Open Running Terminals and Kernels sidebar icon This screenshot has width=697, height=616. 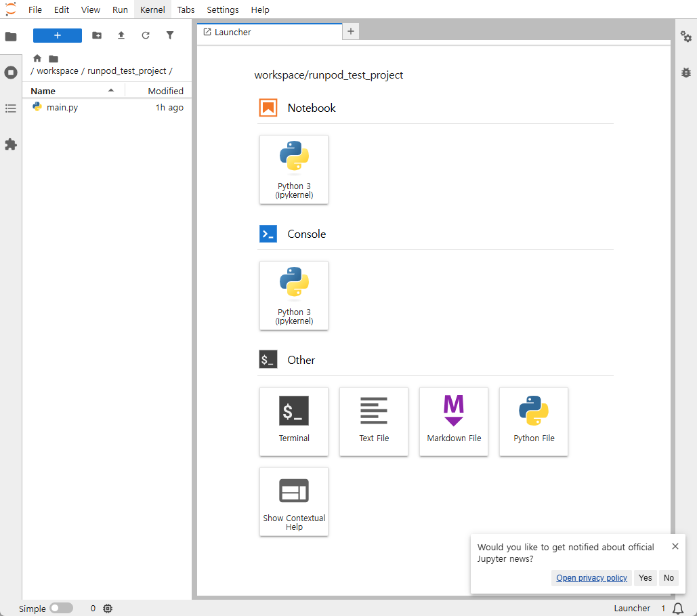[x=11, y=73]
